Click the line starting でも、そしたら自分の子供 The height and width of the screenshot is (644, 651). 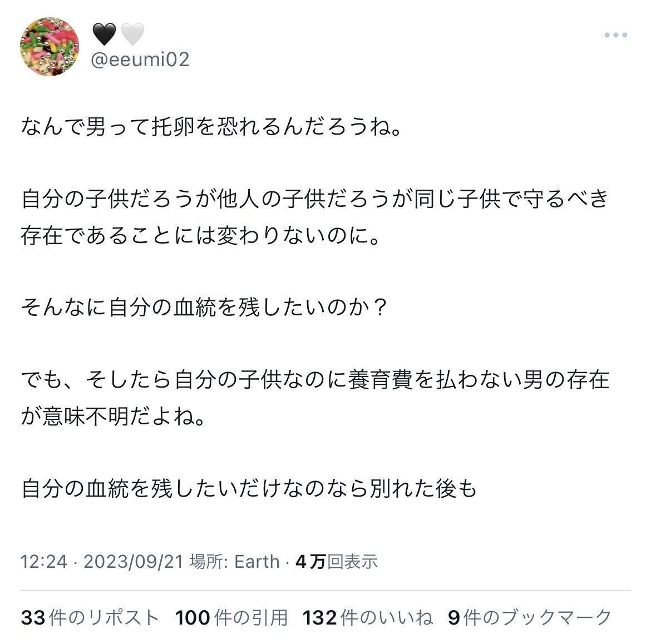coord(315,380)
